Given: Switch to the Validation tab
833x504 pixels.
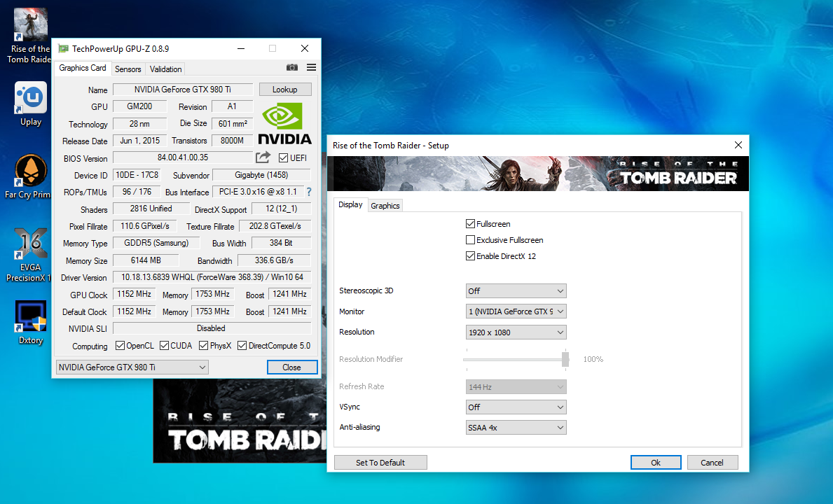Looking at the screenshot, I should pyautogui.click(x=166, y=69).
